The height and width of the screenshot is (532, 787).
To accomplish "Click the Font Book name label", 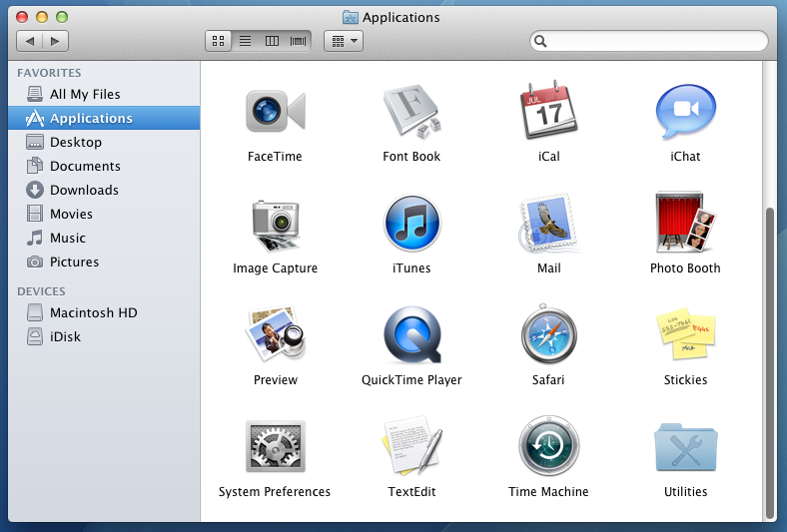I will click(x=411, y=157).
